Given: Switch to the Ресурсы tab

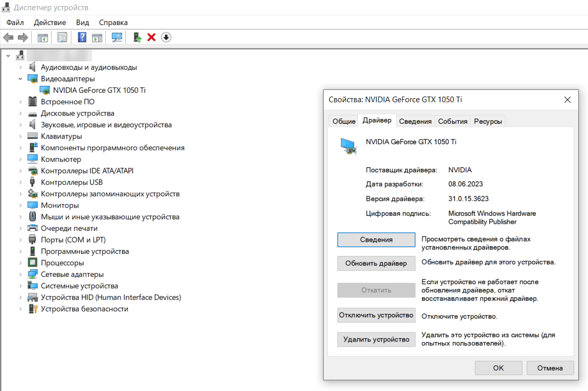Looking at the screenshot, I should 488,121.
